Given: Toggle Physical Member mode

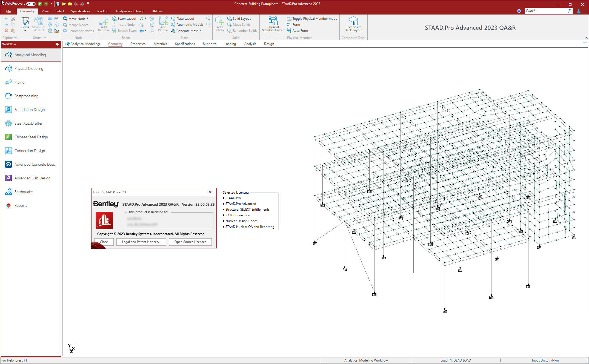Looking at the screenshot, I should (x=312, y=19).
